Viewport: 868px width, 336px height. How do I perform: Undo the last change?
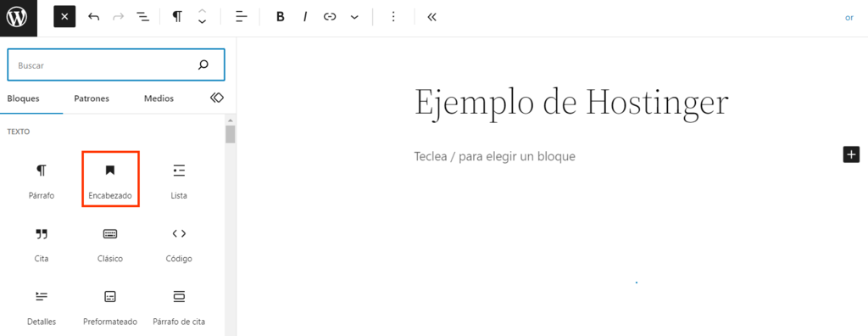(x=93, y=17)
